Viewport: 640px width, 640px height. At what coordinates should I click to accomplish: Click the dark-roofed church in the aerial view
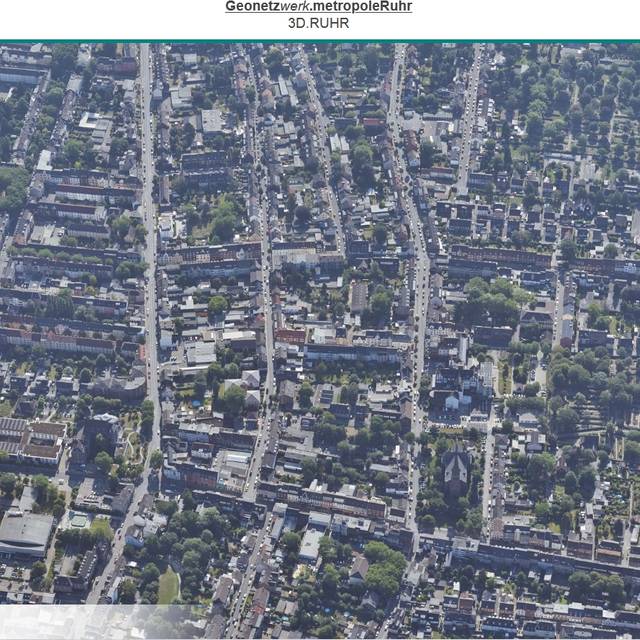(456, 468)
